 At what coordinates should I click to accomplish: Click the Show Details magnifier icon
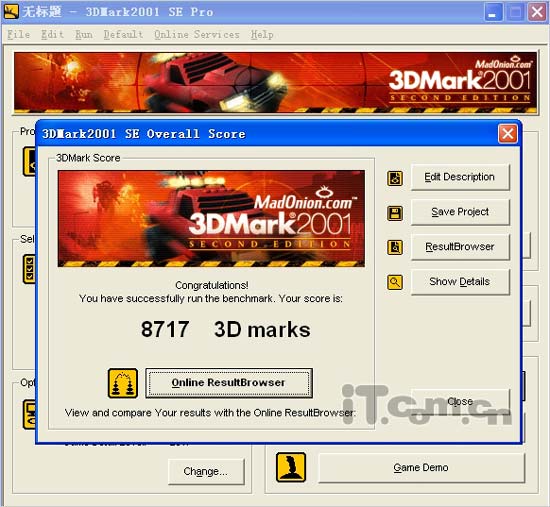tap(395, 282)
